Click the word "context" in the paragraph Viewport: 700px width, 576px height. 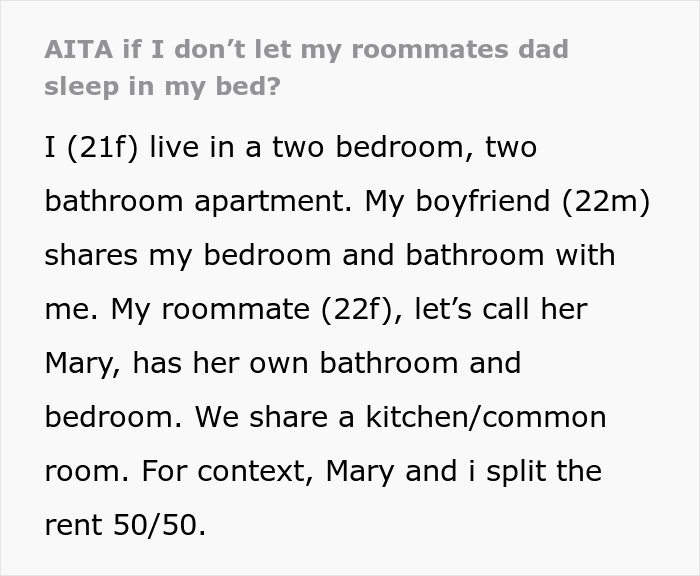coord(255,471)
